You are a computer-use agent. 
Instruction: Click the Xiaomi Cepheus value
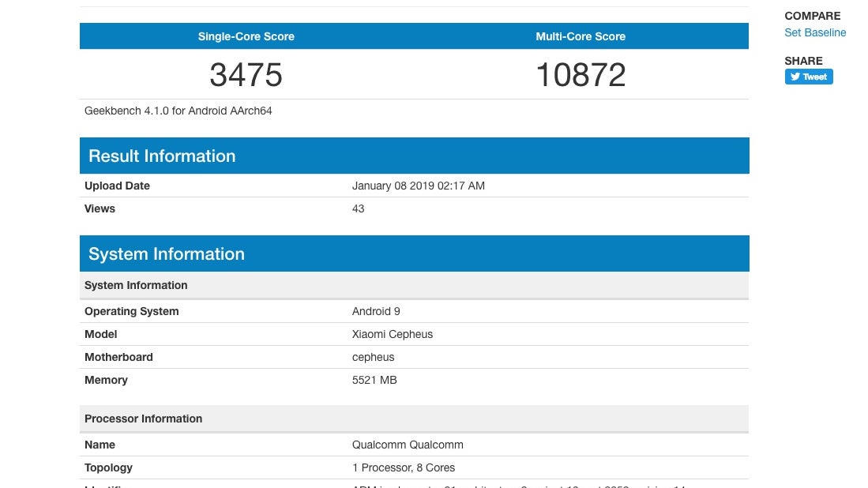393,334
